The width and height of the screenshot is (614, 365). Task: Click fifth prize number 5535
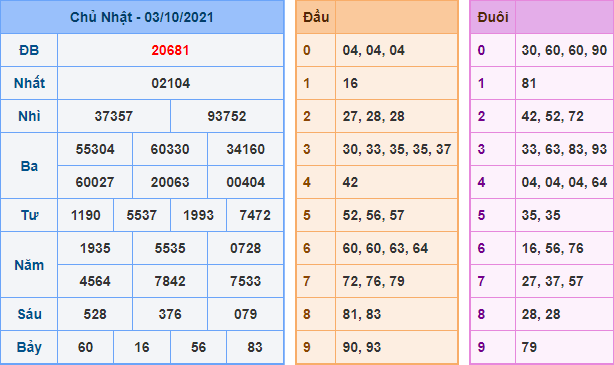point(170,248)
